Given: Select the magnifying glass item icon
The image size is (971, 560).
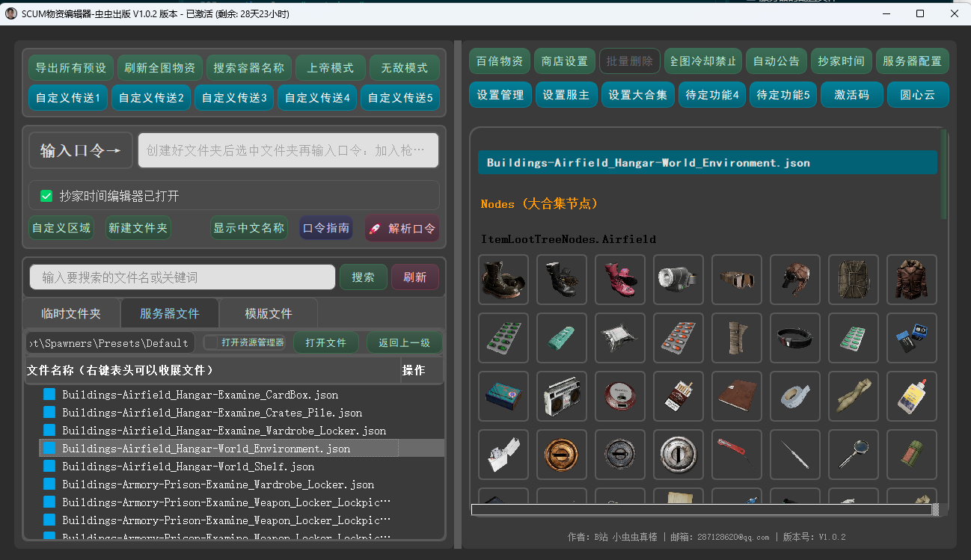Looking at the screenshot, I should (x=854, y=455).
